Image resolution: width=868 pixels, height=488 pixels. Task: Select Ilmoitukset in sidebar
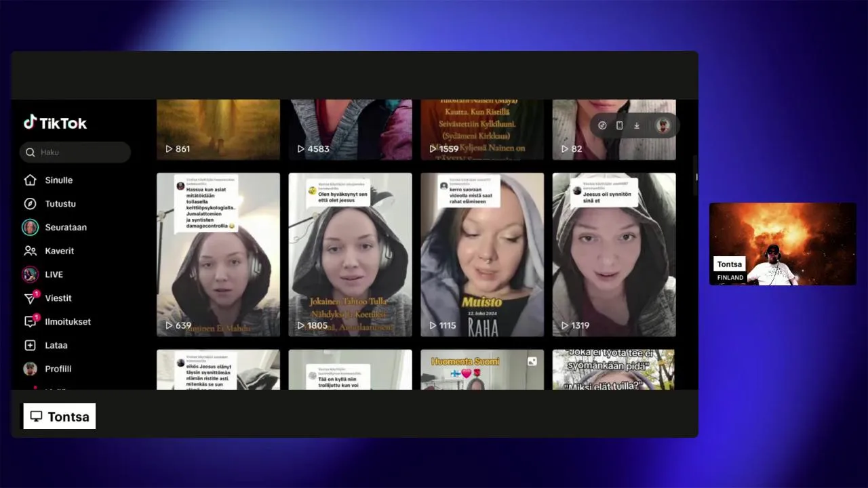click(68, 322)
